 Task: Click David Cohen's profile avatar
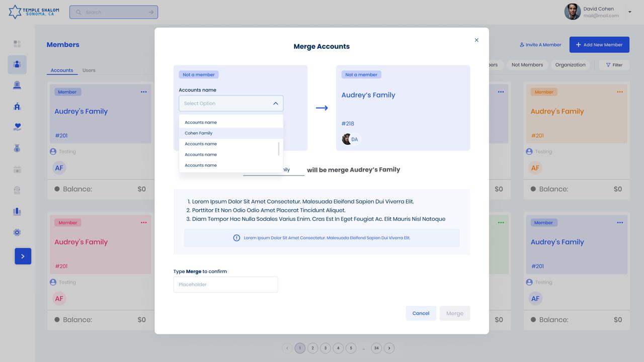tap(573, 12)
